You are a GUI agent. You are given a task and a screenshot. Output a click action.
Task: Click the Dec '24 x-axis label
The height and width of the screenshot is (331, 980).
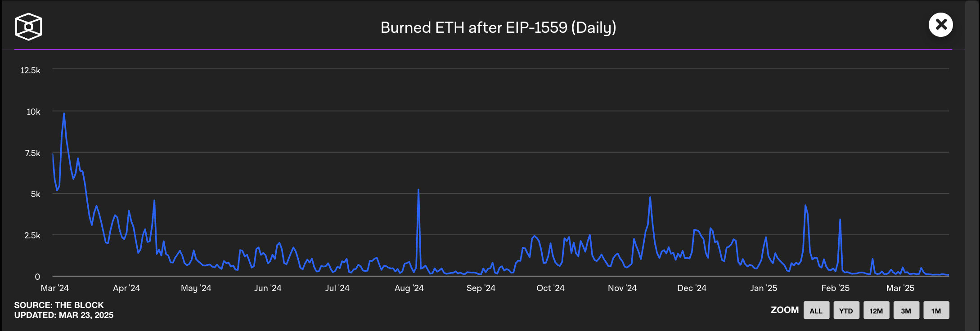point(692,288)
